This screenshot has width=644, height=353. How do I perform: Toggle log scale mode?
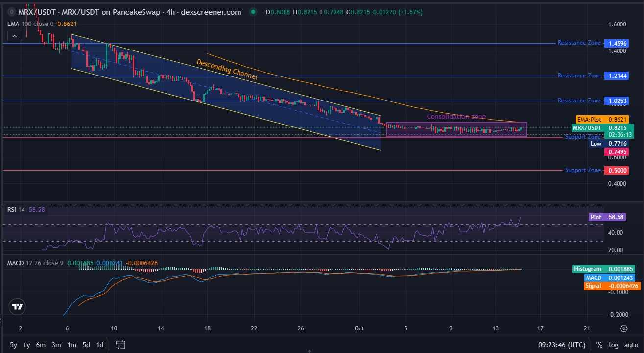click(614, 345)
